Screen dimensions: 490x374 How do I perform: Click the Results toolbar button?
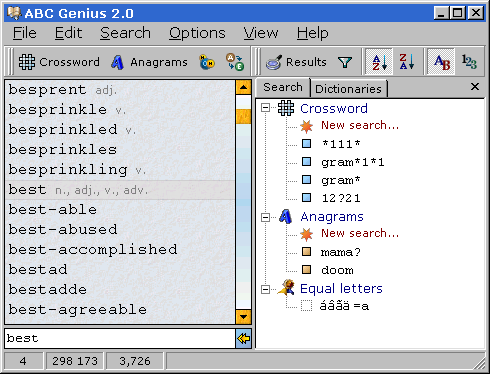(x=296, y=62)
